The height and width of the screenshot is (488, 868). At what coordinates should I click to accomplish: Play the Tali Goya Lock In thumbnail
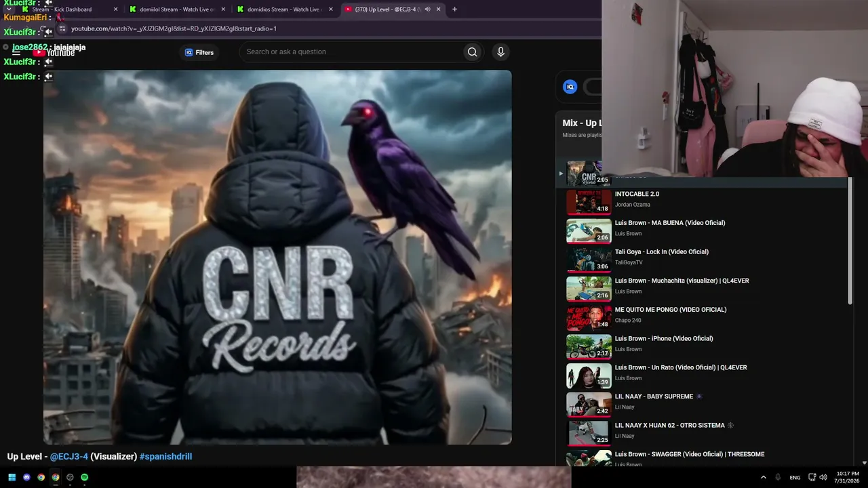click(x=589, y=260)
